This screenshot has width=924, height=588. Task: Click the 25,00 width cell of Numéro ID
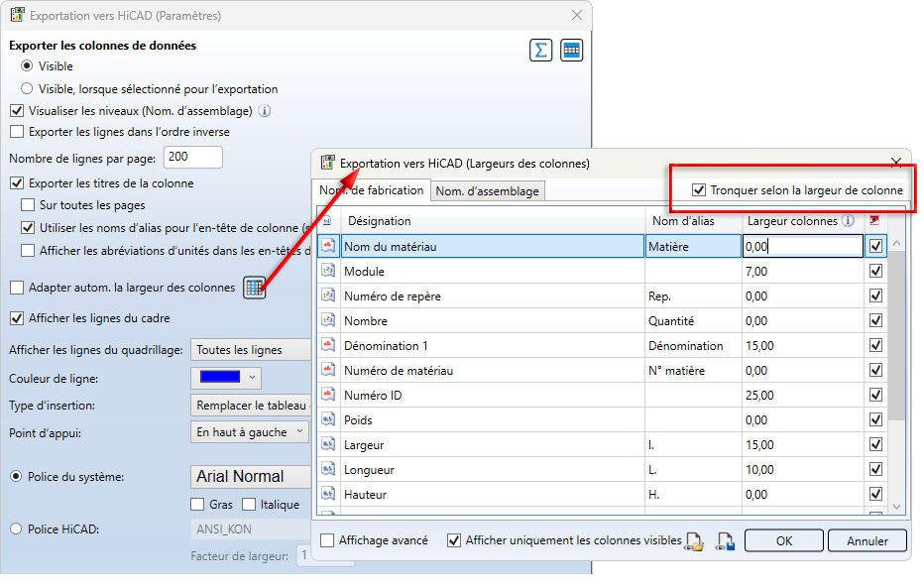[803, 396]
